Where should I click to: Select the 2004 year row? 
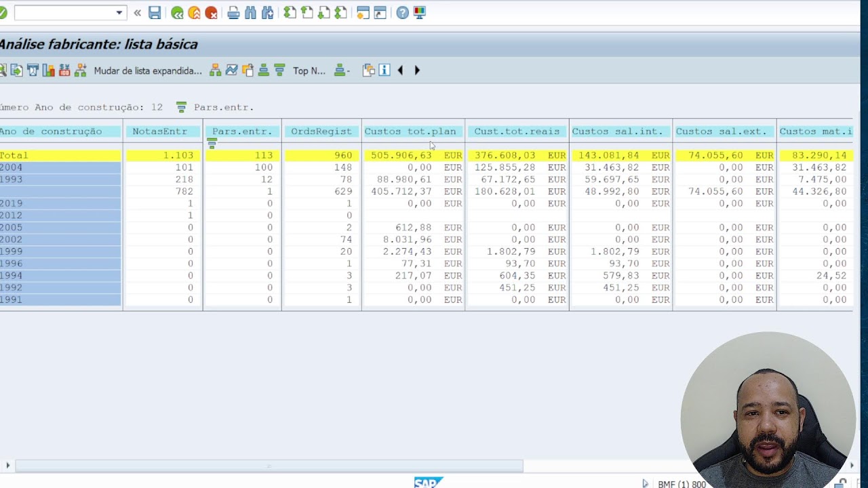pyautogui.click(x=60, y=167)
